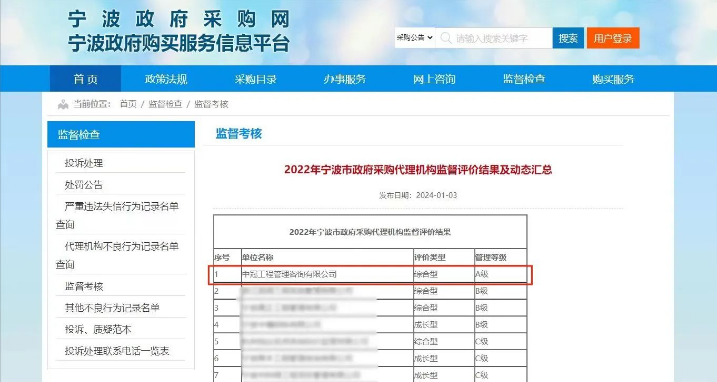Image resolution: width=717 pixels, height=382 pixels.
Task: Go to 办事服务 in navigation bar
Action: pyautogui.click(x=344, y=79)
